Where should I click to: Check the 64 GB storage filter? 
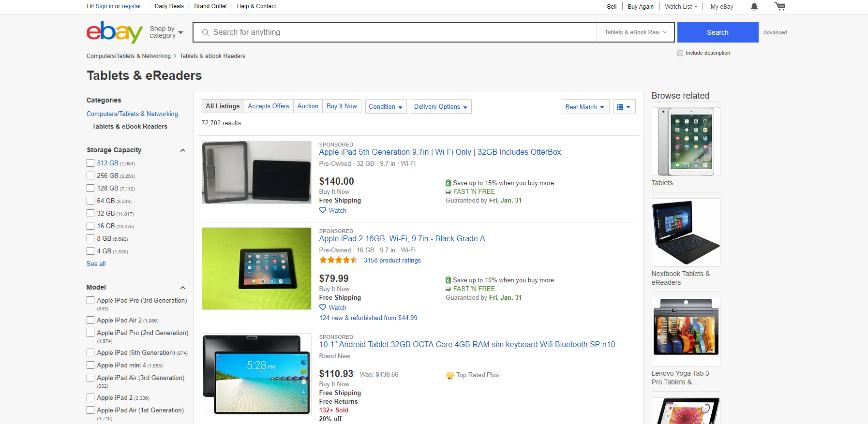point(90,201)
